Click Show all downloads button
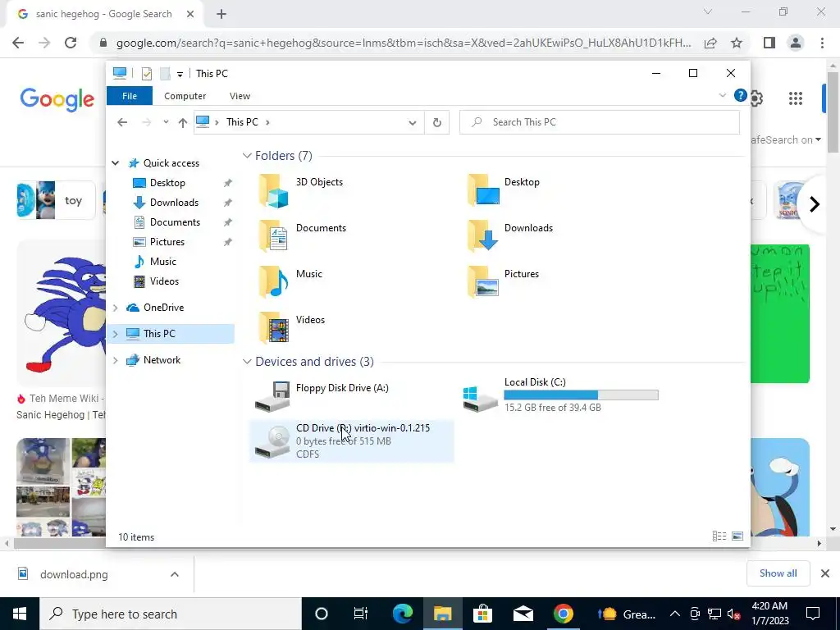Image resolution: width=840 pixels, height=630 pixels. tap(778, 573)
